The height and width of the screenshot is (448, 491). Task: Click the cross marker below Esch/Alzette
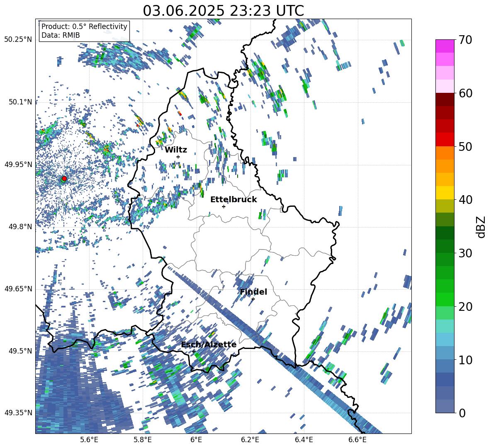click(194, 351)
